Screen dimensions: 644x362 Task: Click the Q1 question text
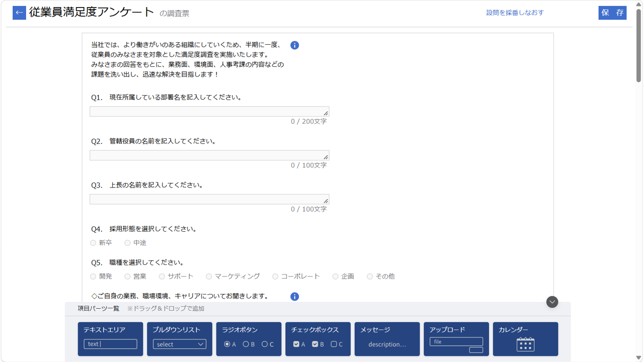176,98
